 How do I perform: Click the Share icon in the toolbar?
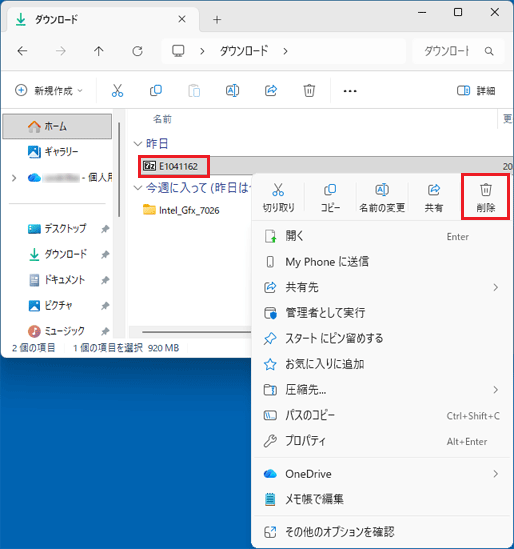(271, 91)
